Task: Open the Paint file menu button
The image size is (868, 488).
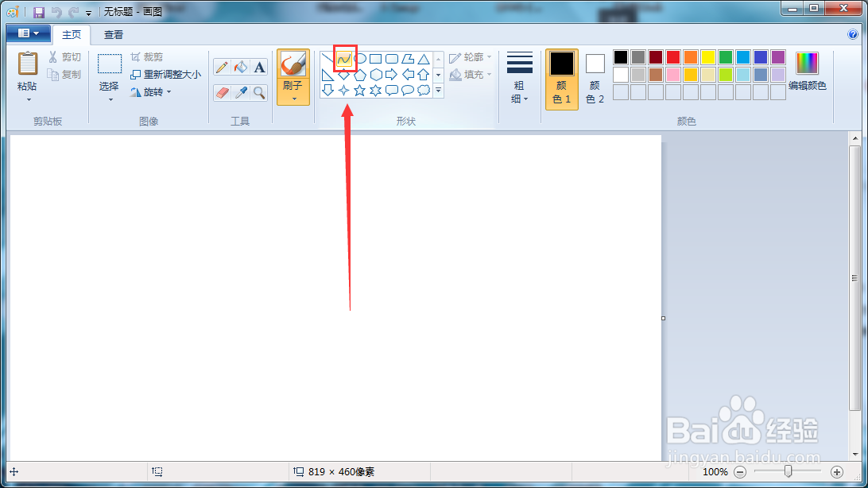Action: click(x=29, y=33)
